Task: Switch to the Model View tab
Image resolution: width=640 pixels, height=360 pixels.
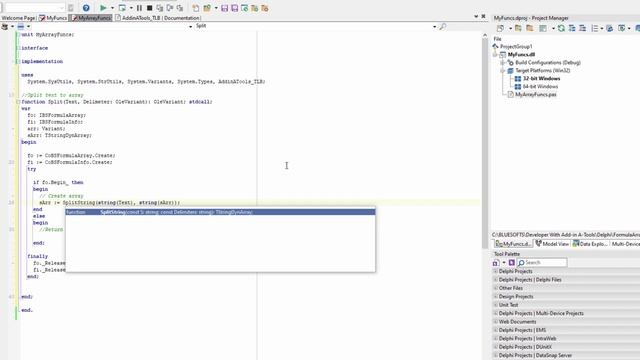Action: click(552, 244)
